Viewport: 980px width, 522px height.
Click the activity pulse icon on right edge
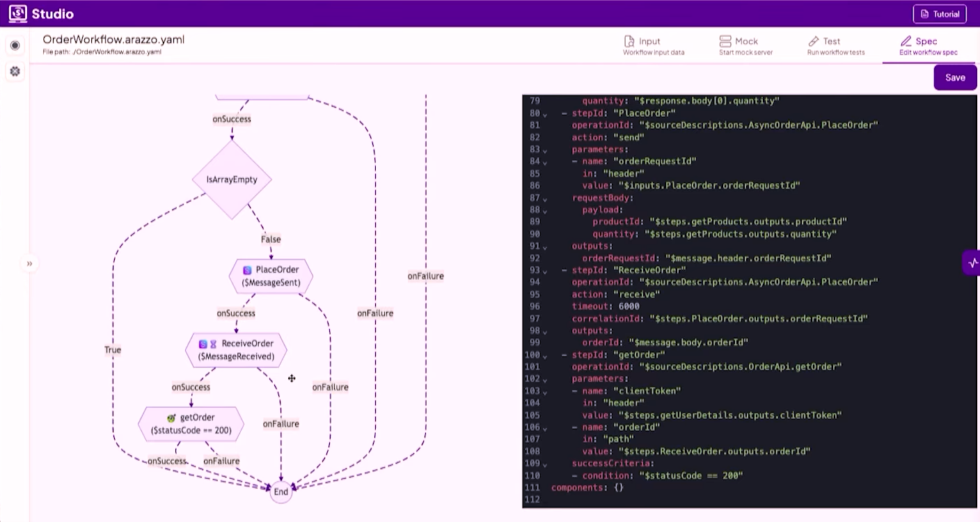coord(972,262)
